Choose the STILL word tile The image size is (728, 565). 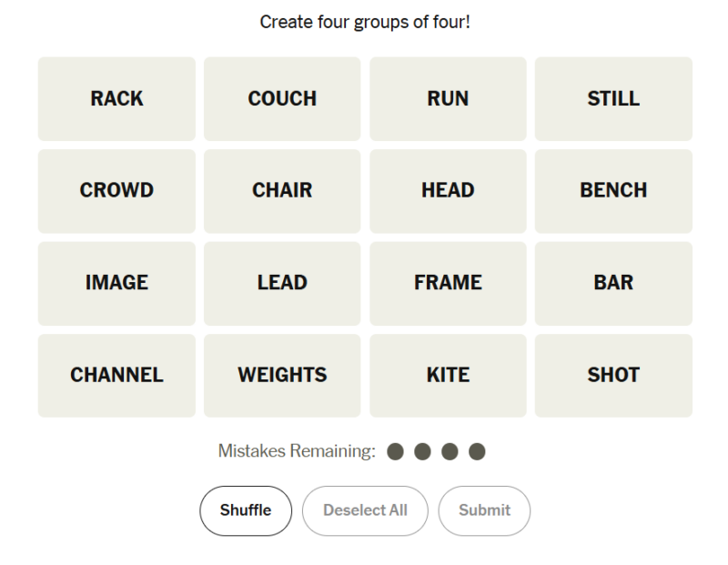(x=613, y=98)
